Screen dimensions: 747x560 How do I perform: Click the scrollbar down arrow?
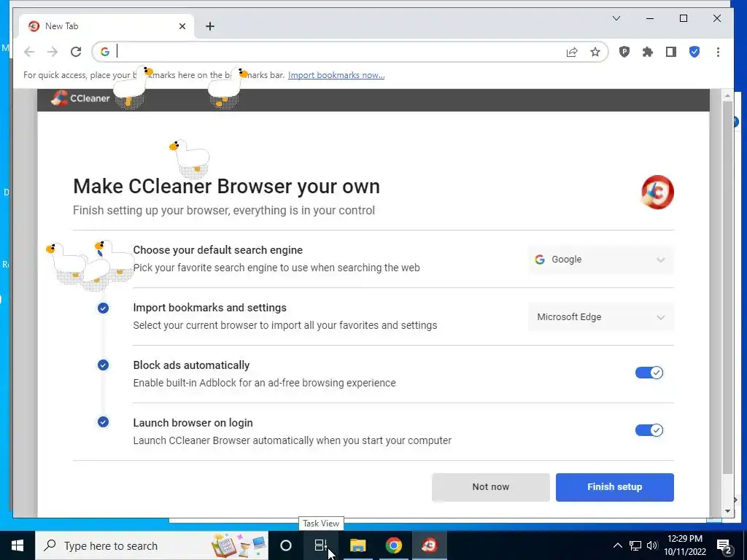727,511
